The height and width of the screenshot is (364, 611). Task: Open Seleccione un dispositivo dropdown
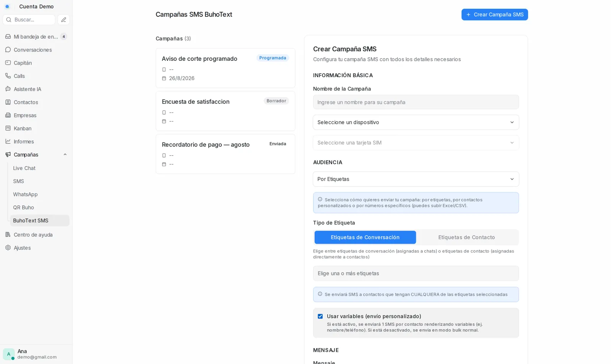point(416,122)
